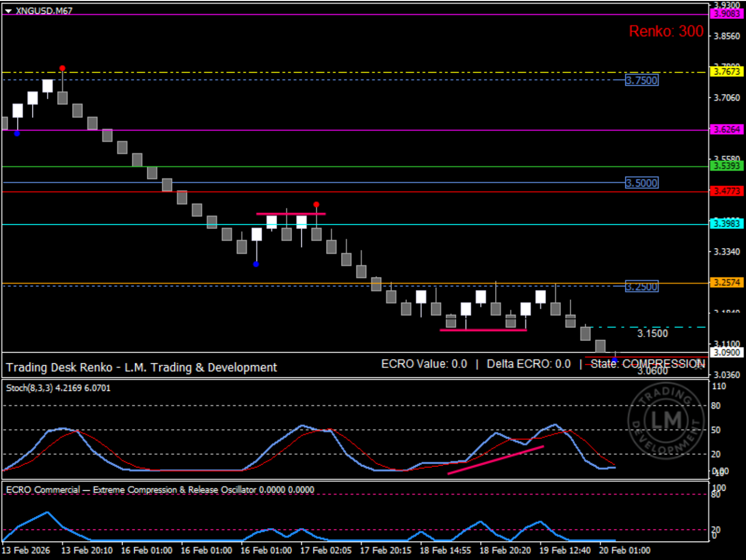Click the red 3.4773 price tag
The height and width of the screenshot is (560, 746).
pyautogui.click(x=727, y=191)
